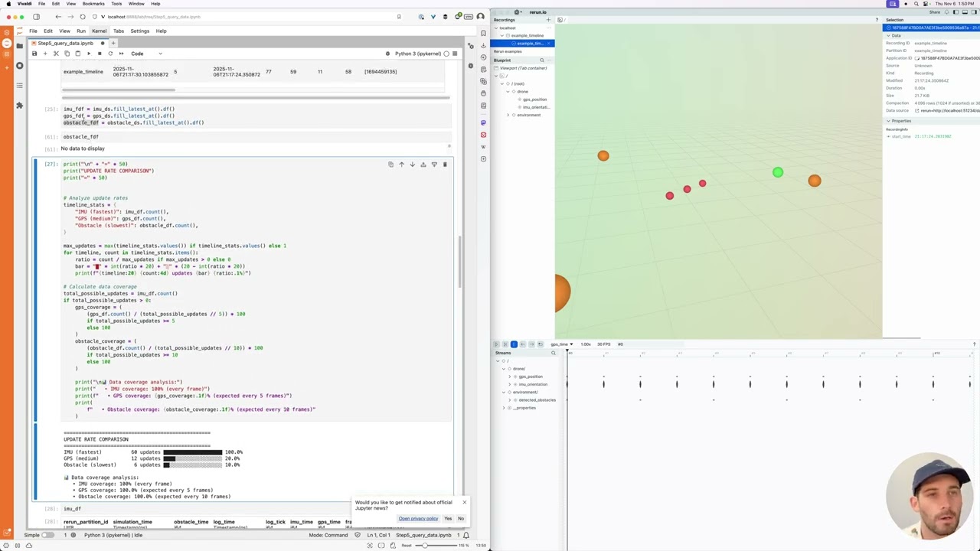This screenshot has width=980, height=551.
Task: Collapse Data section in Selection panel
Action: coord(888,36)
